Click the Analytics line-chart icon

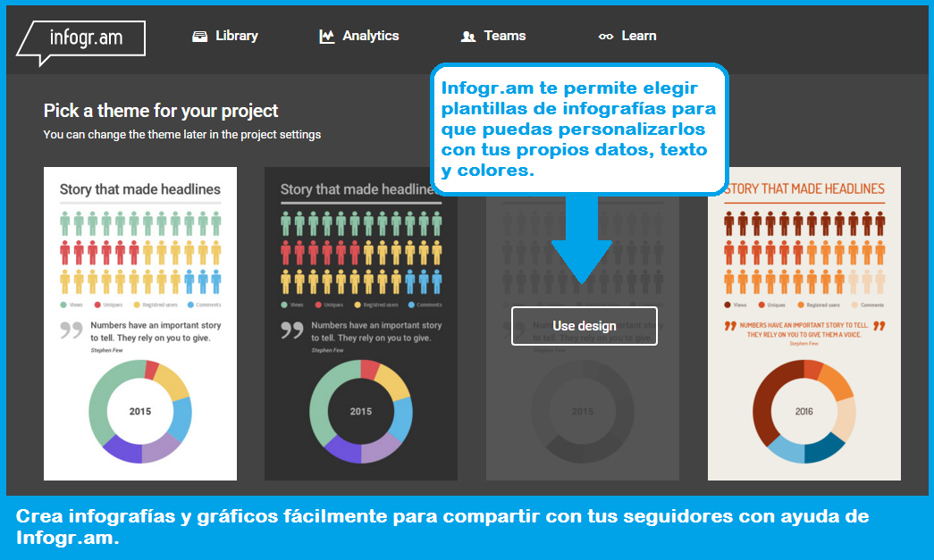pyautogui.click(x=327, y=37)
